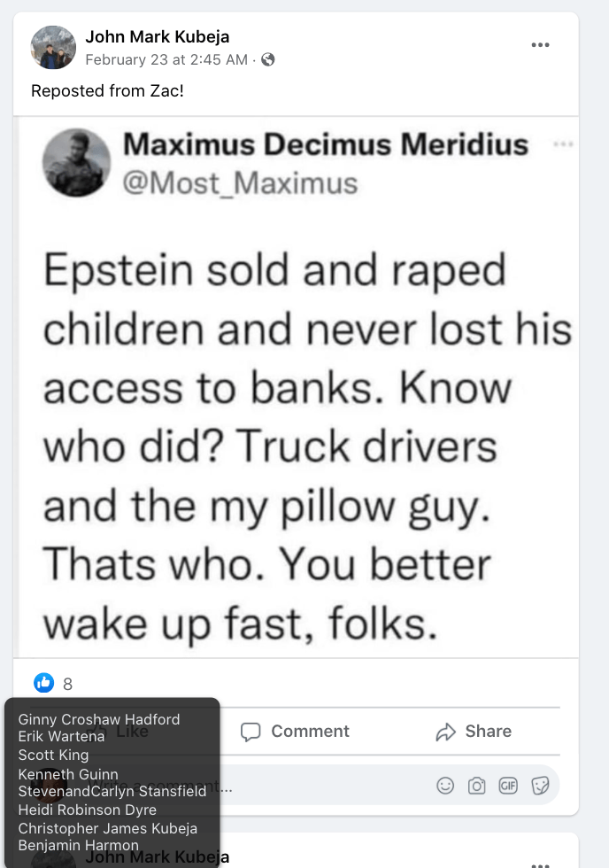The image size is (609, 868).
Task: Click the February 23 at 2:45 AM timestamp
Action: 166,59
